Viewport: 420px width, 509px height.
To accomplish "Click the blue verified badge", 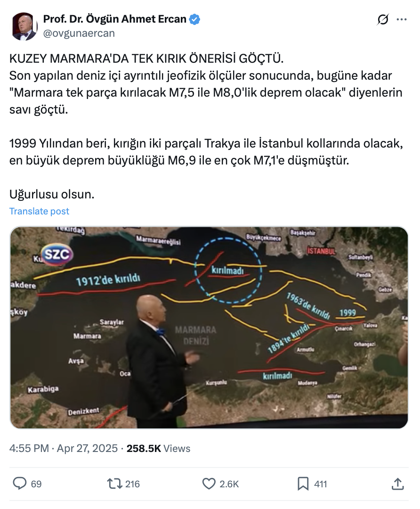I will click(x=194, y=19).
